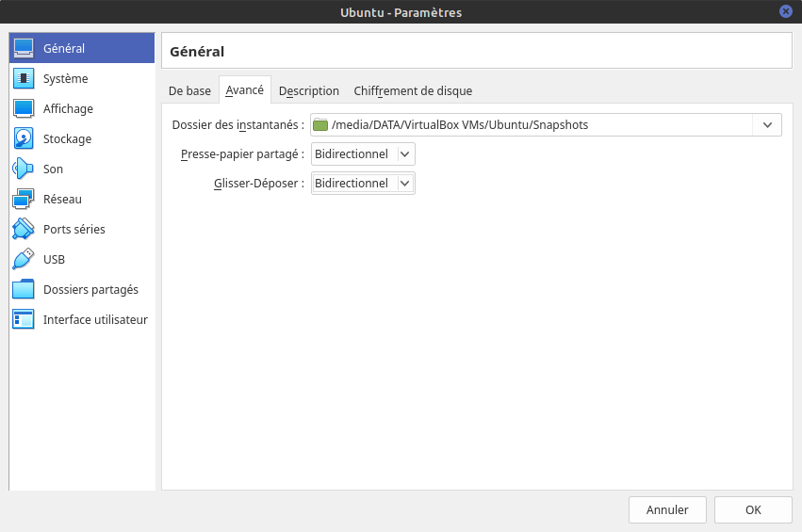Click the Général heading text

pos(197,52)
